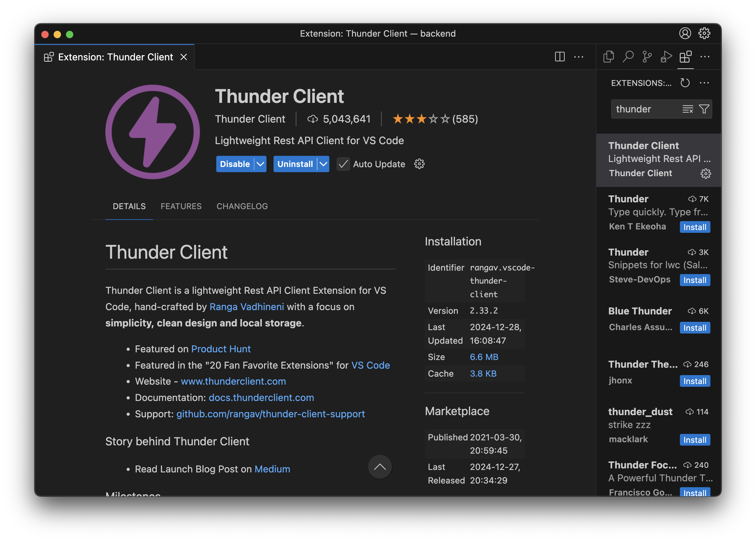Toggle the Auto Update checkbox
This screenshot has width=756, height=542.
click(343, 164)
